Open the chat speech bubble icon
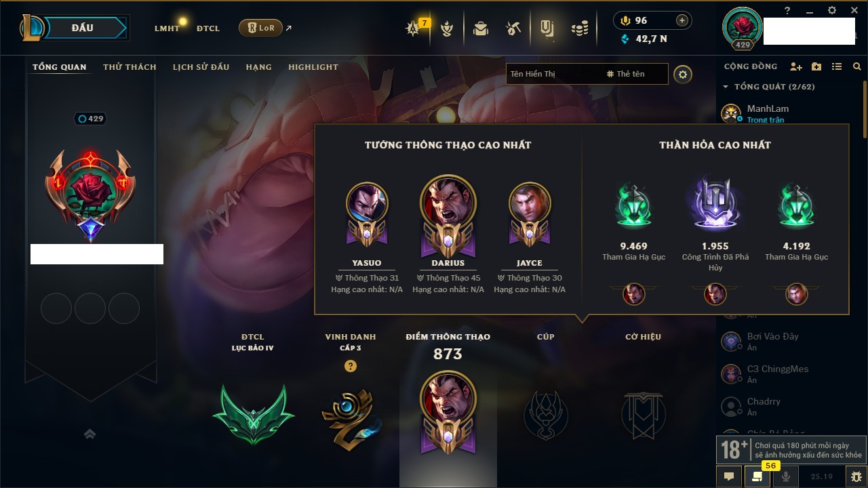Viewport: 868px width, 488px height. pyautogui.click(x=729, y=476)
